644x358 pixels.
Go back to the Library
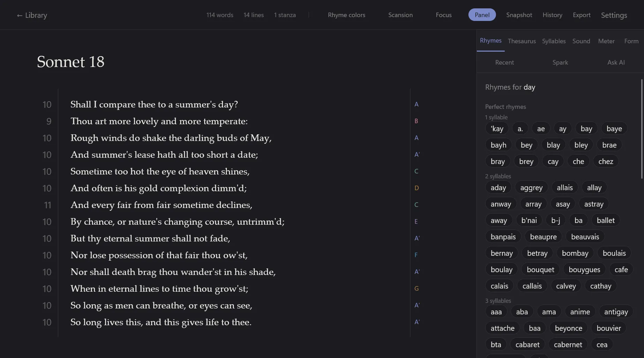point(32,15)
